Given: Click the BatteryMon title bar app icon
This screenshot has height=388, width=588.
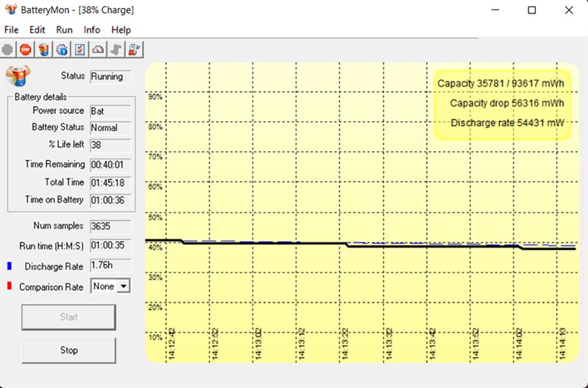Looking at the screenshot, I should (11, 9).
